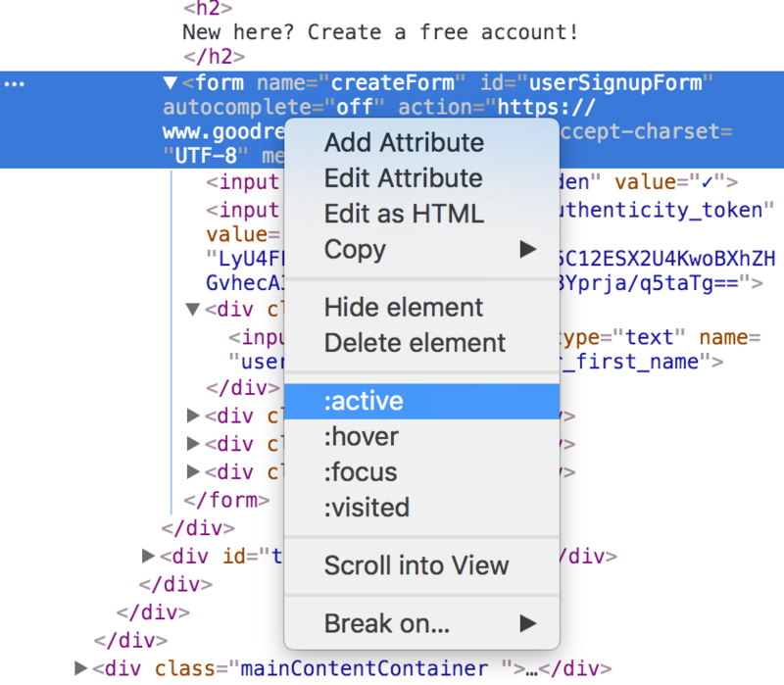
Task: Hide the selected element
Action: (x=403, y=308)
